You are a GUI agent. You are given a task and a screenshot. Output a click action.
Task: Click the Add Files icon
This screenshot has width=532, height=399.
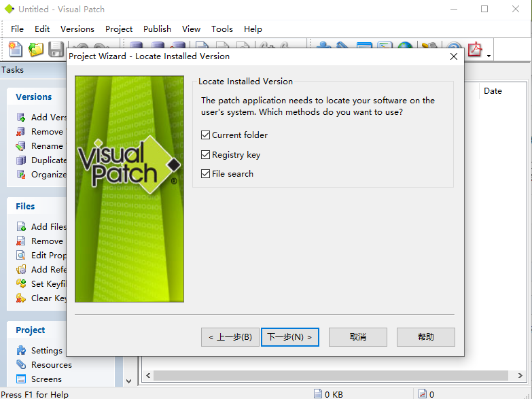click(x=21, y=227)
